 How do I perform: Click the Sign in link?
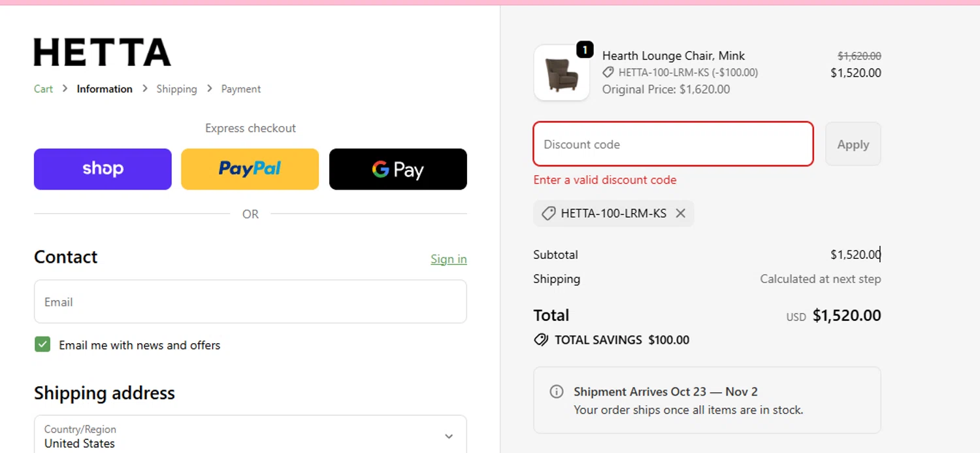coord(449,259)
